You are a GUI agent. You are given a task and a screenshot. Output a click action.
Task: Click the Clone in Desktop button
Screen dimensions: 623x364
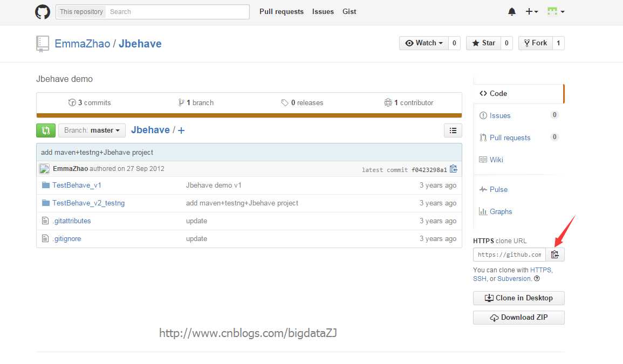[518, 298]
